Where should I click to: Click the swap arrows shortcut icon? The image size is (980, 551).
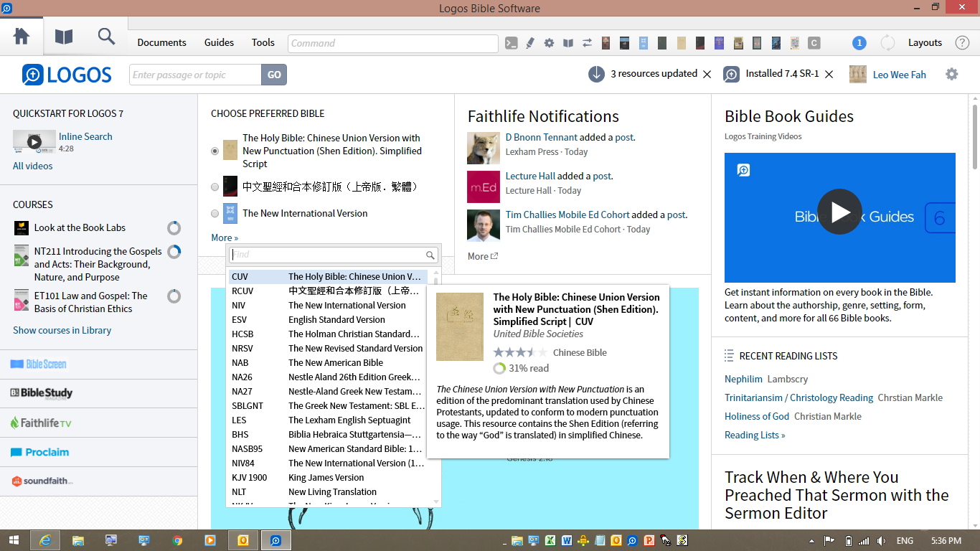coord(587,43)
